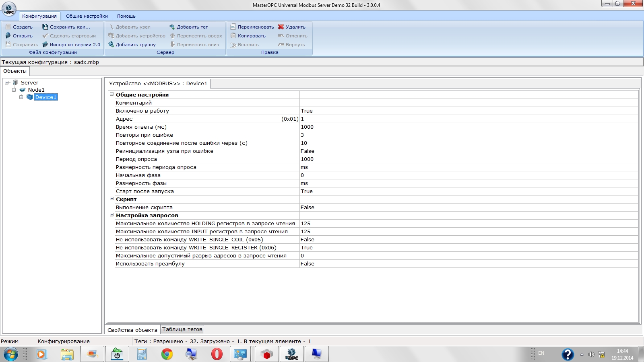Click the Создать (Create) configuration icon

pos(8,27)
